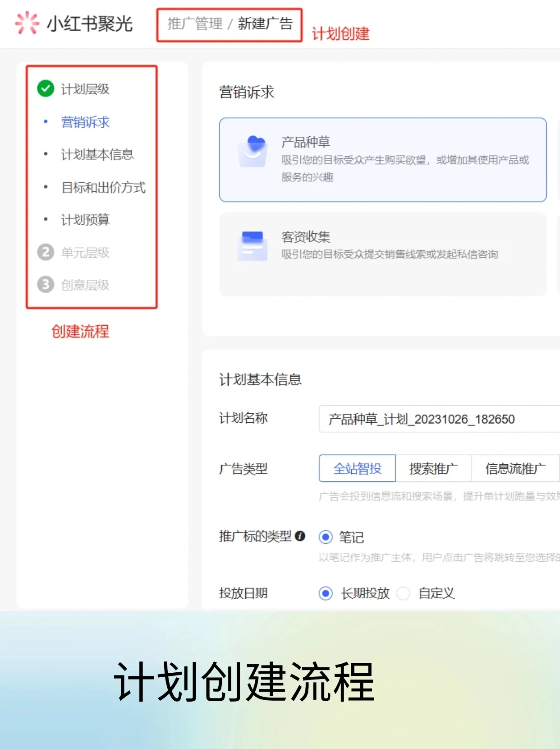Switch to 信息流推广 ad type tab
The width and height of the screenshot is (560, 749).
(x=515, y=469)
